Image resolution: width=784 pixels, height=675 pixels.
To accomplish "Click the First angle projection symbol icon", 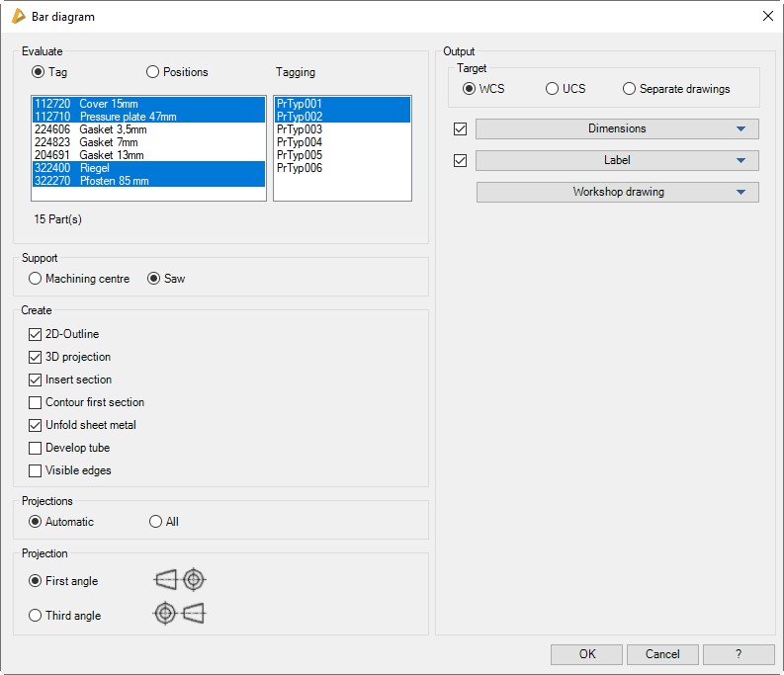I will (181, 580).
